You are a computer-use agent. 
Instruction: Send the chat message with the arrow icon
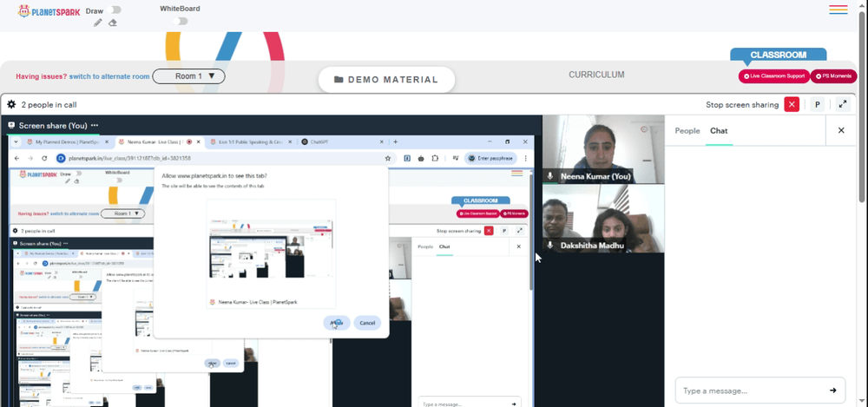[832, 391]
